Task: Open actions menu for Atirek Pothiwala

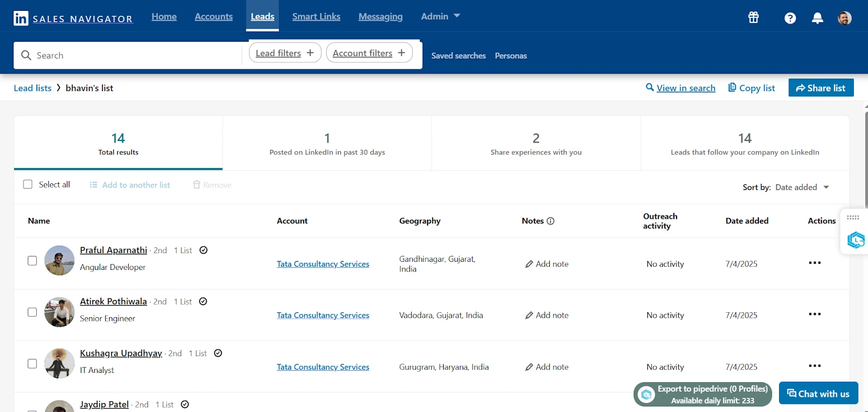Action: (x=814, y=314)
